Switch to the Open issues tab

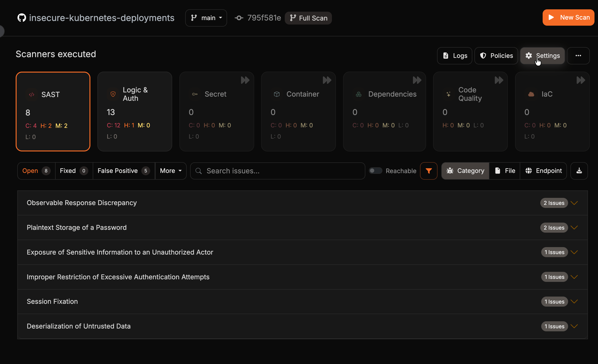[36, 171]
